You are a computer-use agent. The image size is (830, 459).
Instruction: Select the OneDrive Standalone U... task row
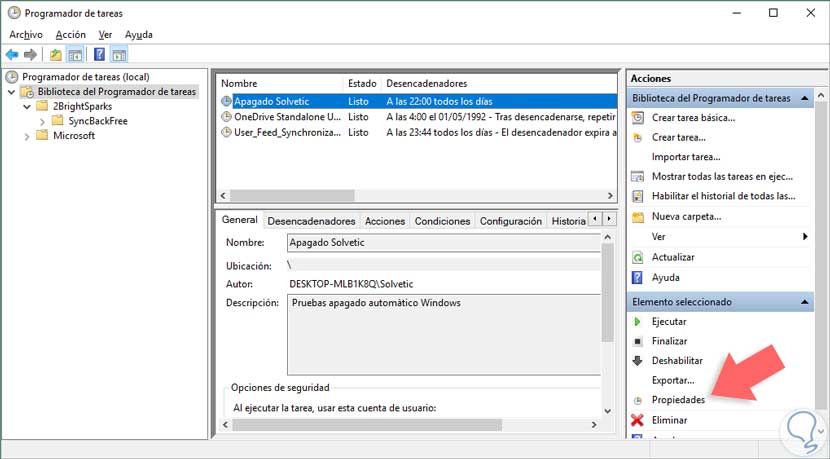click(418, 116)
